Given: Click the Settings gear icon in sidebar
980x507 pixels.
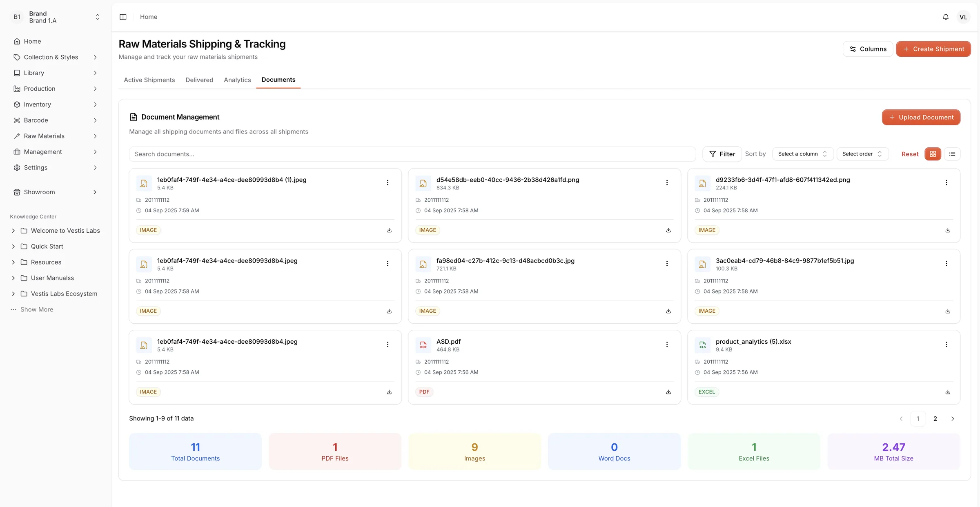Looking at the screenshot, I should point(17,167).
